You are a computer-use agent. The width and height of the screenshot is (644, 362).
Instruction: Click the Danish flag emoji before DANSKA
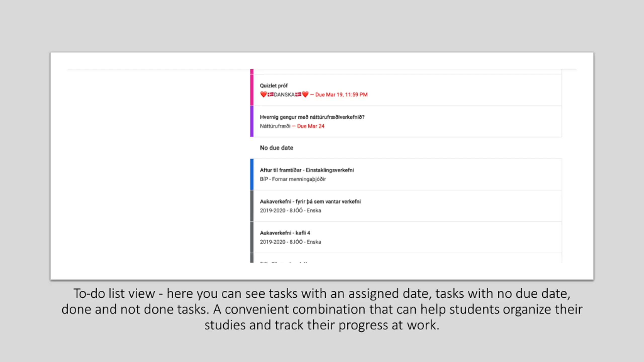tap(270, 95)
